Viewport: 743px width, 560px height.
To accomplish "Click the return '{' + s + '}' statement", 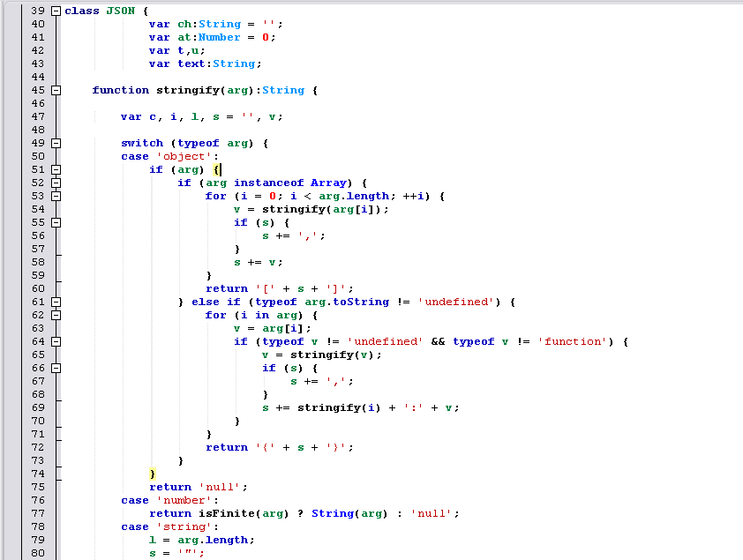I will [280, 448].
